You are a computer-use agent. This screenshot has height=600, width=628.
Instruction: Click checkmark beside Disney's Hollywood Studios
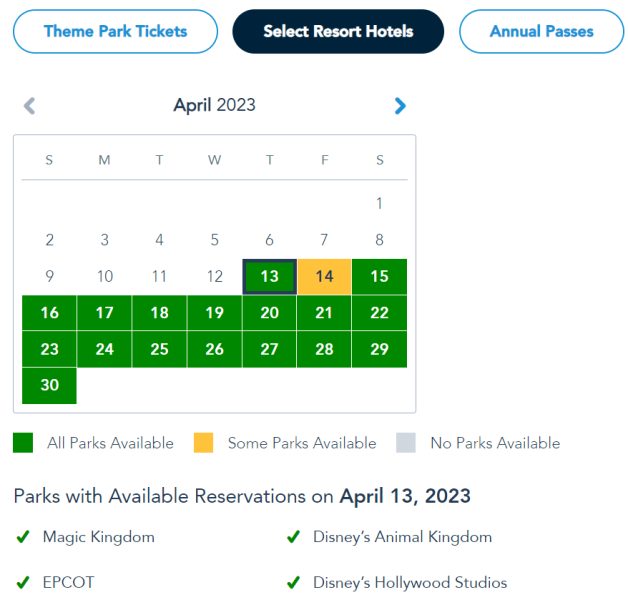[x=293, y=582]
